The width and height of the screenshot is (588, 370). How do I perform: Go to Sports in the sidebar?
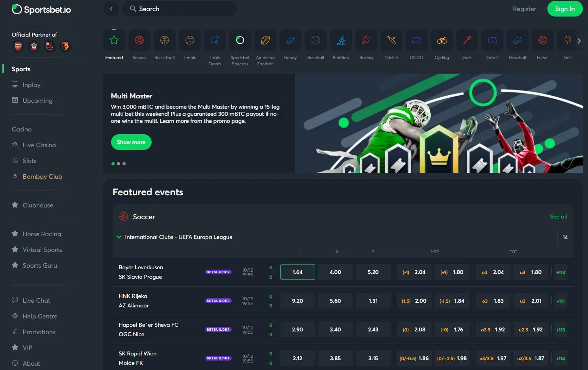21,69
